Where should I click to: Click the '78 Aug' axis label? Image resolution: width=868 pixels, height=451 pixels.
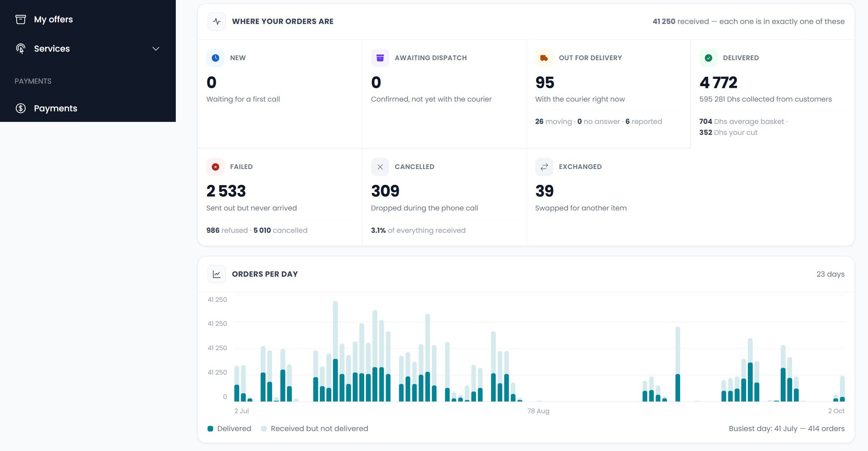click(x=538, y=411)
